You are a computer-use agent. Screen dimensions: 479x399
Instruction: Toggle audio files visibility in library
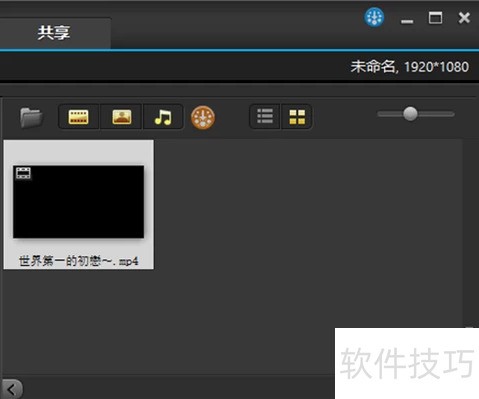[x=163, y=117]
